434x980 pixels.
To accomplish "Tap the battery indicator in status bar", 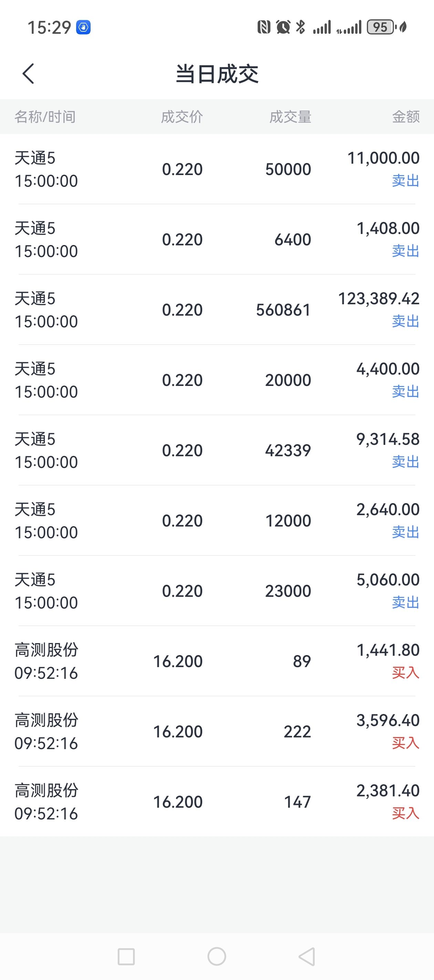I will tap(380, 27).
